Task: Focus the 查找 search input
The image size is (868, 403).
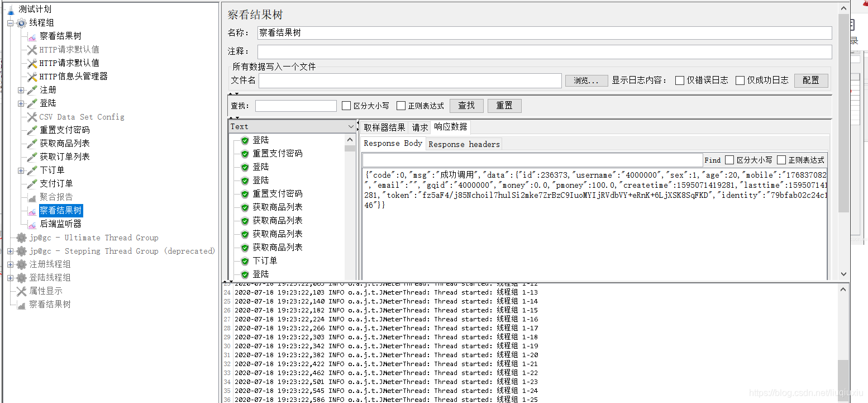Action: tap(296, 106)
